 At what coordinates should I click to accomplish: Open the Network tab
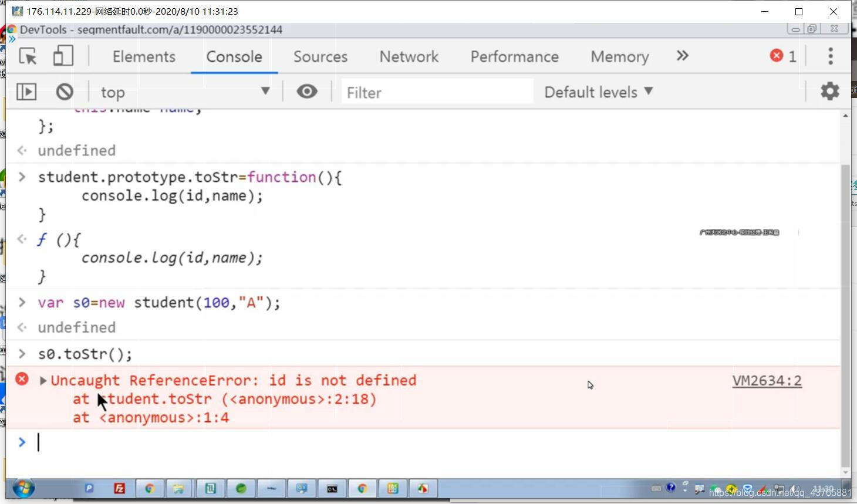409,56
